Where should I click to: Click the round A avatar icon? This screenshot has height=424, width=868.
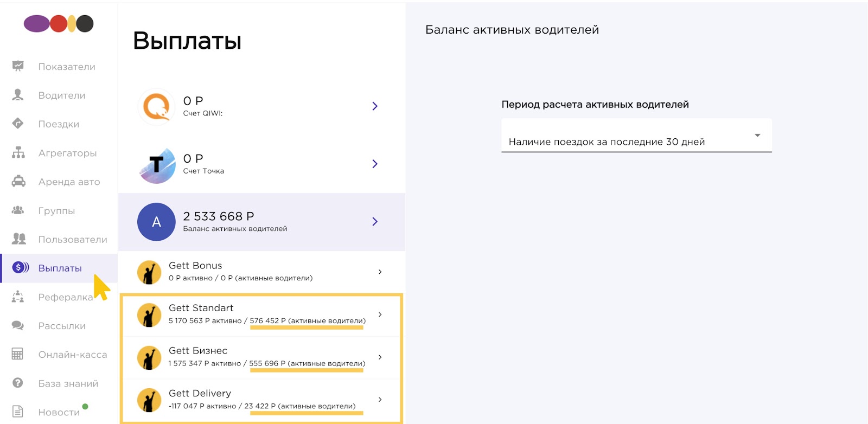coord(156,222)
